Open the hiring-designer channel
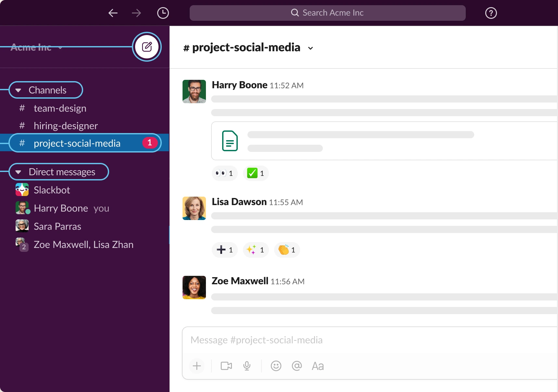Image resolution: width=558 pixels, height=392 pixels. tap(84, 126)
